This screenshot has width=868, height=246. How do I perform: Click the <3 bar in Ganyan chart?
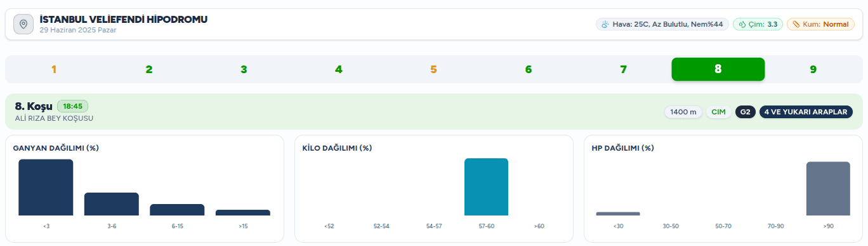pyautogui.click(x=46, y=188)
